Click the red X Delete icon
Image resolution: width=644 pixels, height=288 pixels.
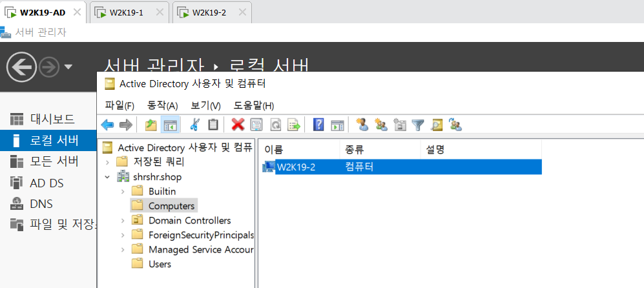(238, 125)
